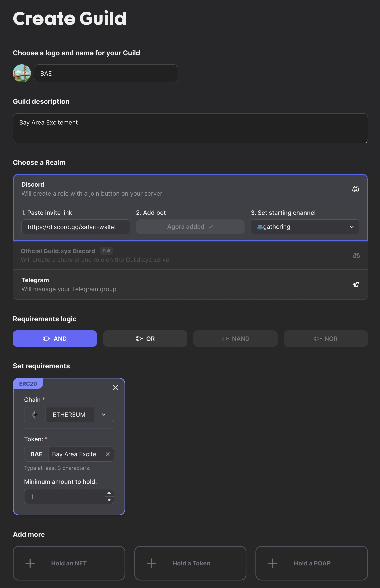Screen dimensions: 380x588
Task: Set requirements logic to NAND
Action: 235,339
